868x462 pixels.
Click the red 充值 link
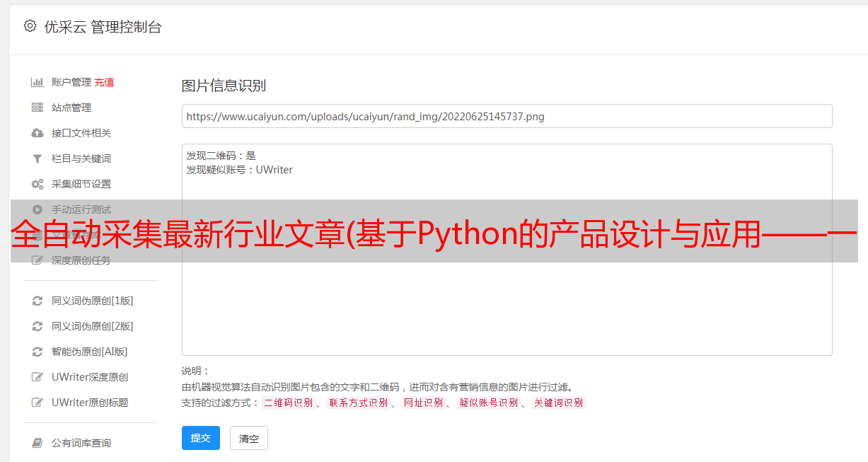[104, 82]
